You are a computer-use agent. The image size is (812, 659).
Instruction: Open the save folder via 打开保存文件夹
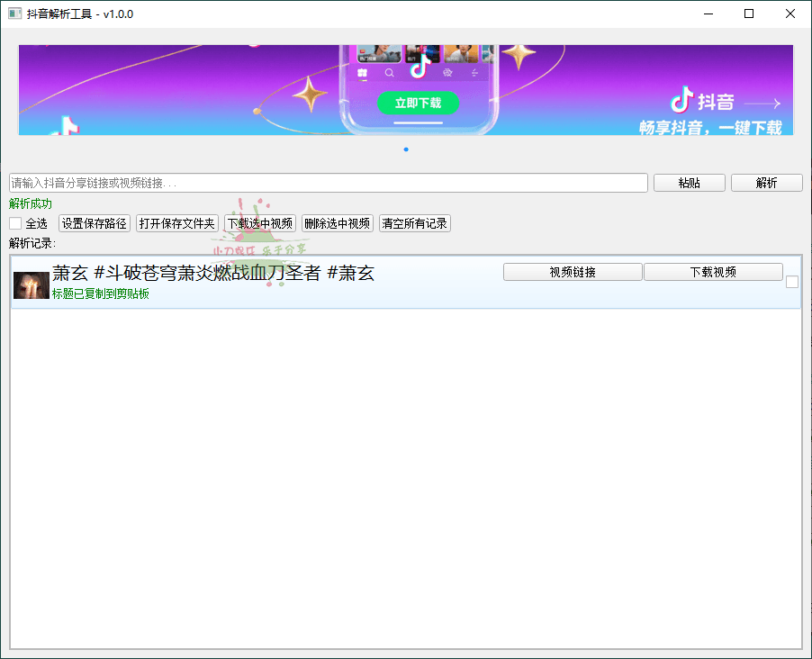[x=176, y=223]
